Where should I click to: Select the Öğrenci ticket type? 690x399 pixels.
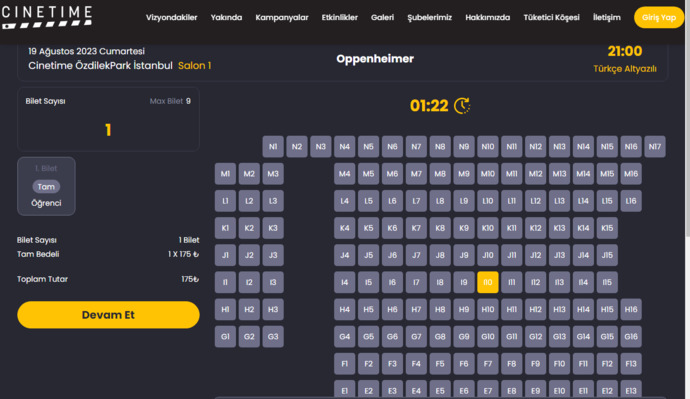point(46,203)
